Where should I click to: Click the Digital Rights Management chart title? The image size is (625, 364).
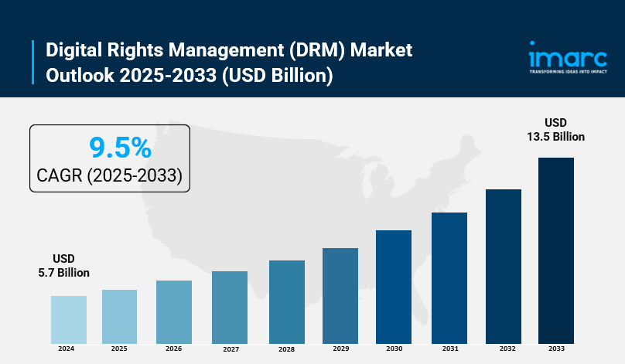point(229,62)
